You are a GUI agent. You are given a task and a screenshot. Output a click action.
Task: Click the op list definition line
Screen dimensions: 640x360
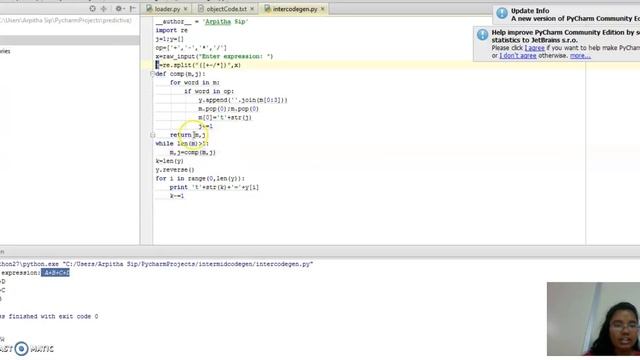click(191, 48)
